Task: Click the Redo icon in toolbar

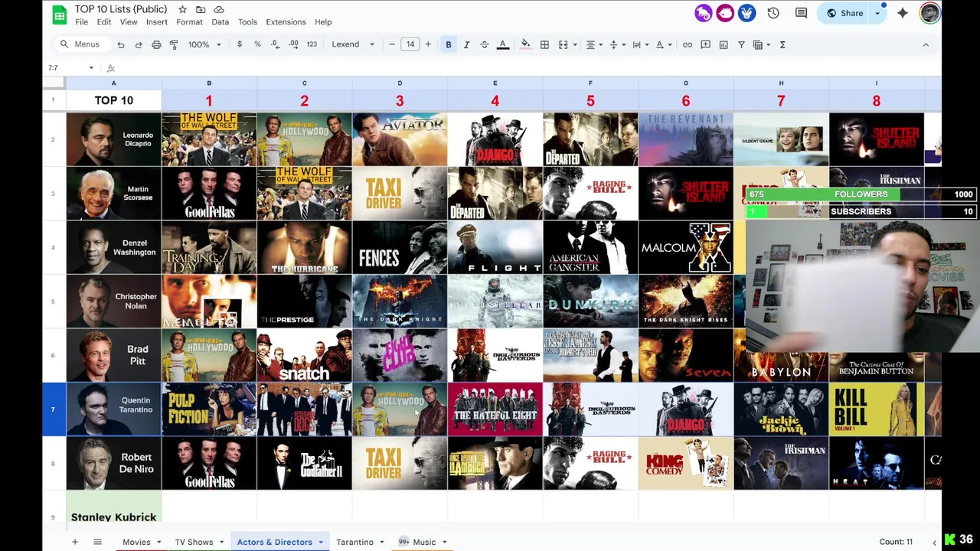Action: coord(139,44)
